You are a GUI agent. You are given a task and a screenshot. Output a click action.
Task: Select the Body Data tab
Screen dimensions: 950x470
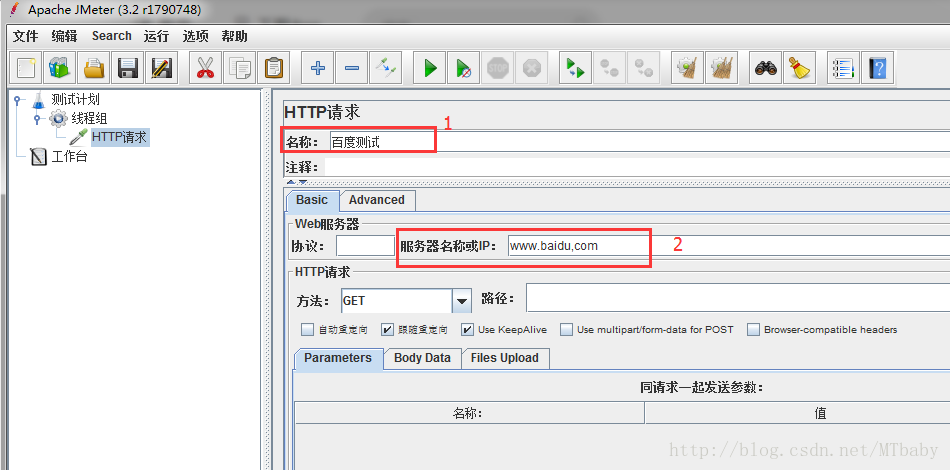422,358
